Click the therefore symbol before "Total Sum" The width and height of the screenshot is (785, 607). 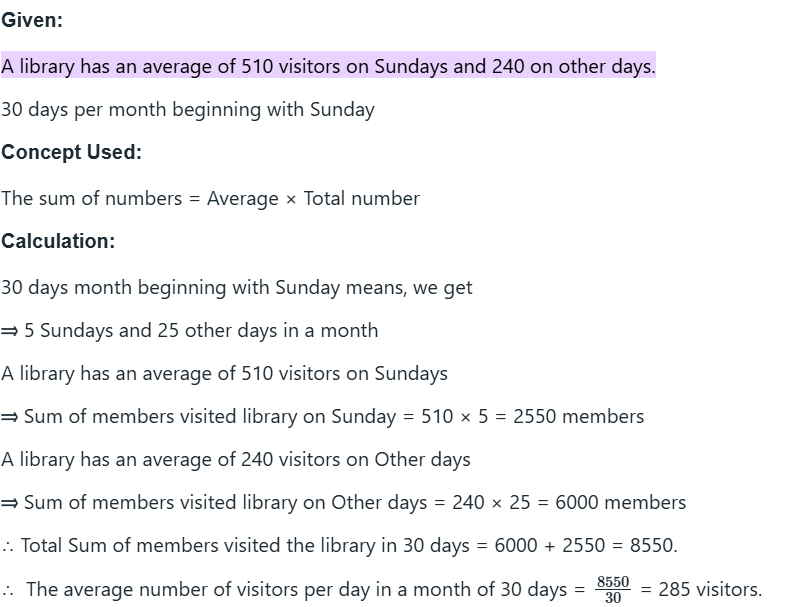tap(8, 546)
